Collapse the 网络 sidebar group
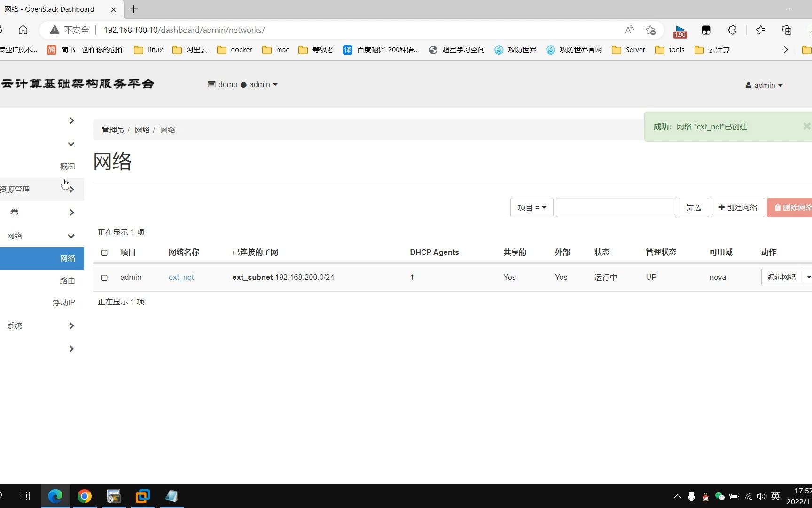The height and width of the screenshot is (508, 812). [x=42, y=236]
